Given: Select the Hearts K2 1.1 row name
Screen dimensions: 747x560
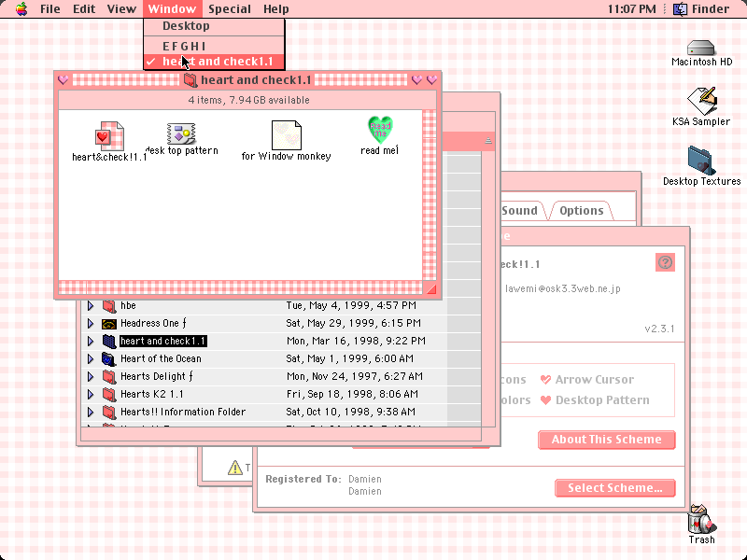Looking at the screenshot, I should coord(152,395).
